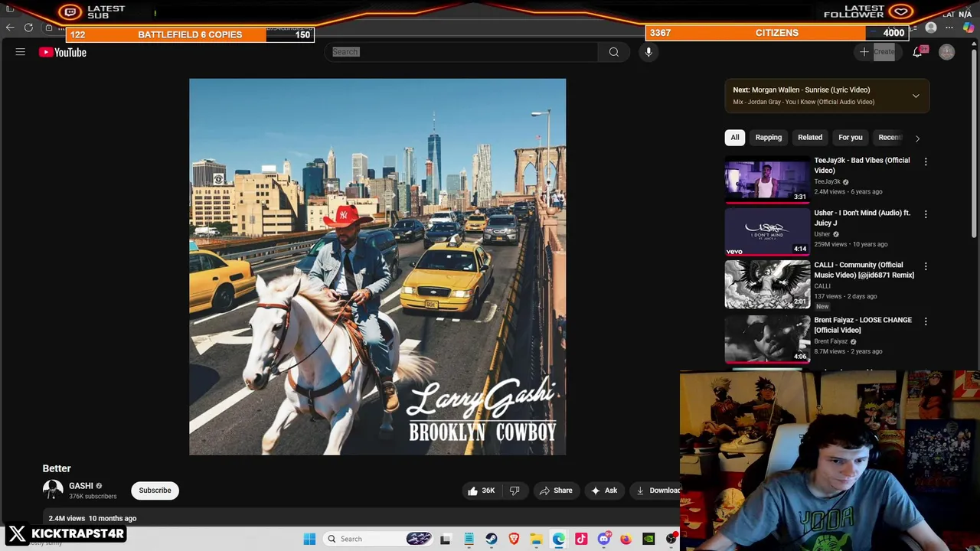Viewport: 980px width, 551px height.
Task: Open TikTok from the taskbar
Action: [x=581, y=539]
